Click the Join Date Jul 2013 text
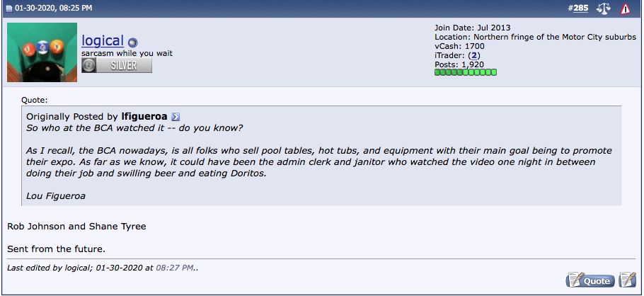 coord(472,28)
